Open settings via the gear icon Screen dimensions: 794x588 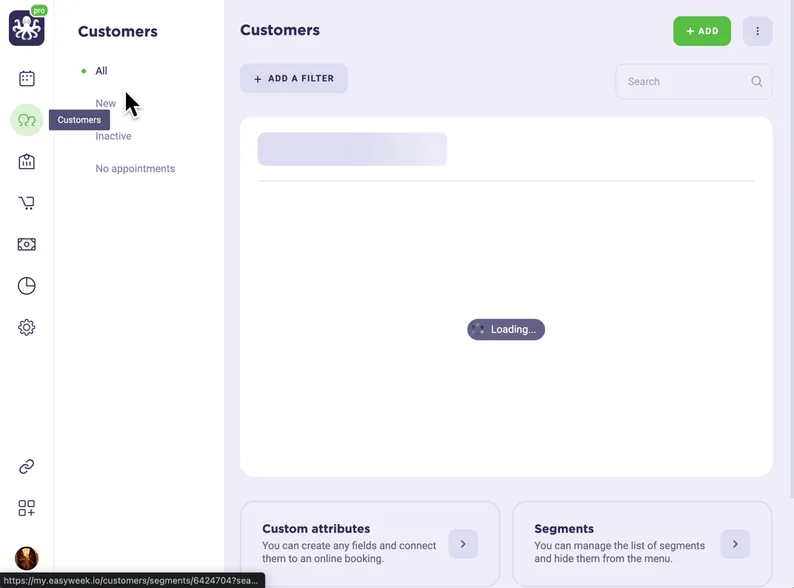point(27,328)
